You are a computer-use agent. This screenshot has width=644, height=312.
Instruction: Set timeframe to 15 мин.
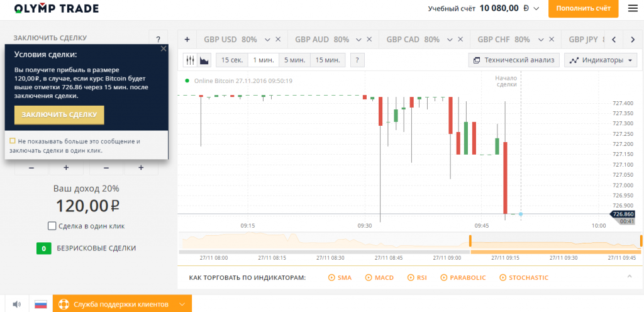[328, 60]
